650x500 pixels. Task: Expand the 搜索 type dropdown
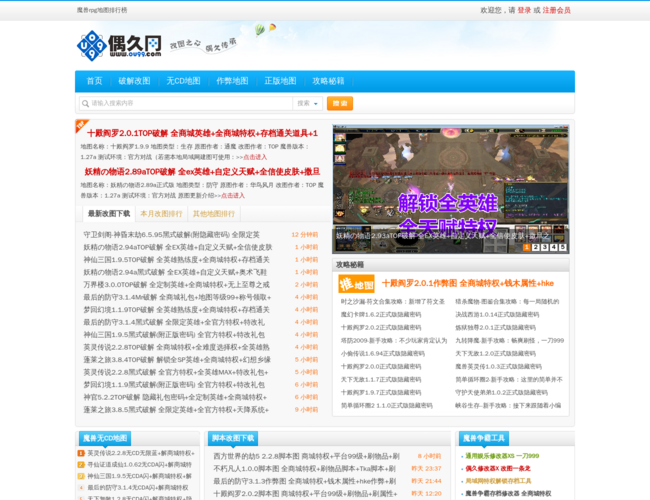click(x=307, y=103)
